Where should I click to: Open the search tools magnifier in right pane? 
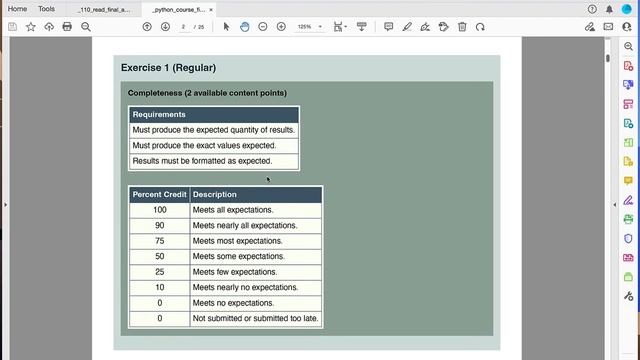coord(628,47)
